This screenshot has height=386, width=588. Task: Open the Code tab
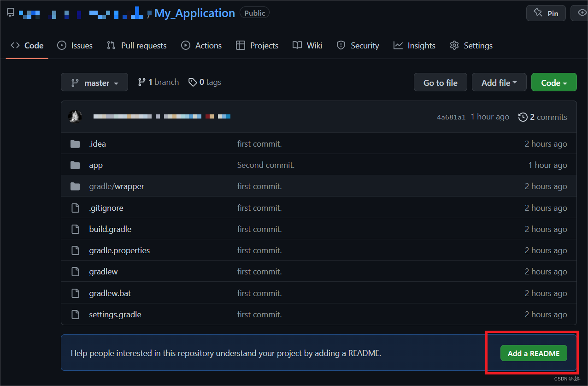click(27, 45)
